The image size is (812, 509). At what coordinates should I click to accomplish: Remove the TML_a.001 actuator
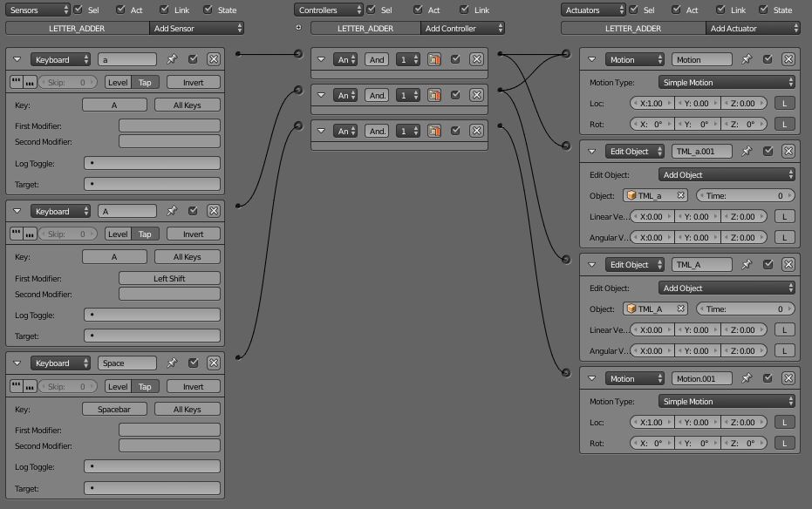pyautogui.click(x=788, y=151)
